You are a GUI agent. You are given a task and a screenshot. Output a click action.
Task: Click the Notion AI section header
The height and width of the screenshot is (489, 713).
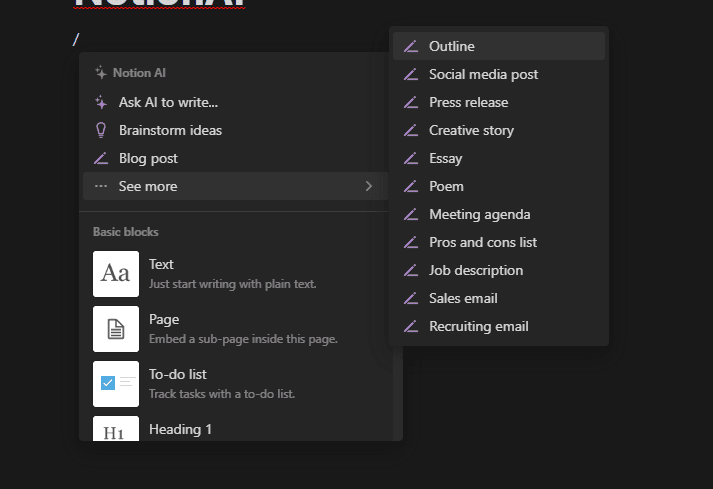pyautogui.click(x=130, y=73)
